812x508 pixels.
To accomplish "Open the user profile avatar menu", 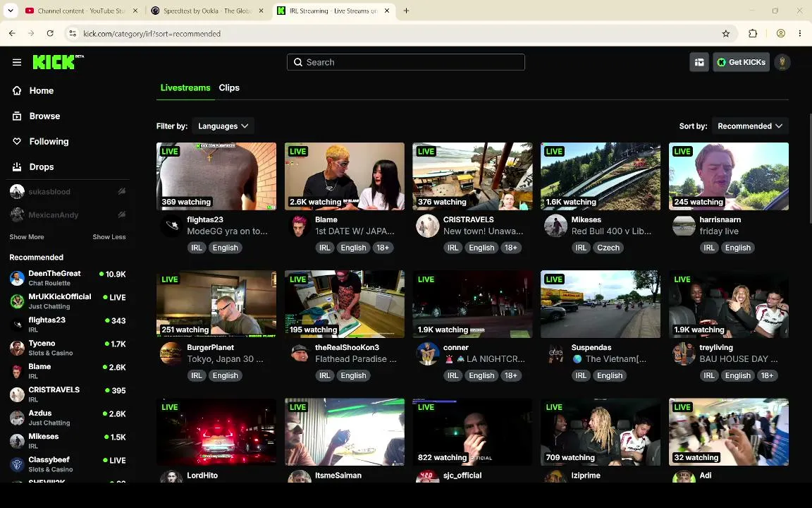I will click(x=782, y=62).
